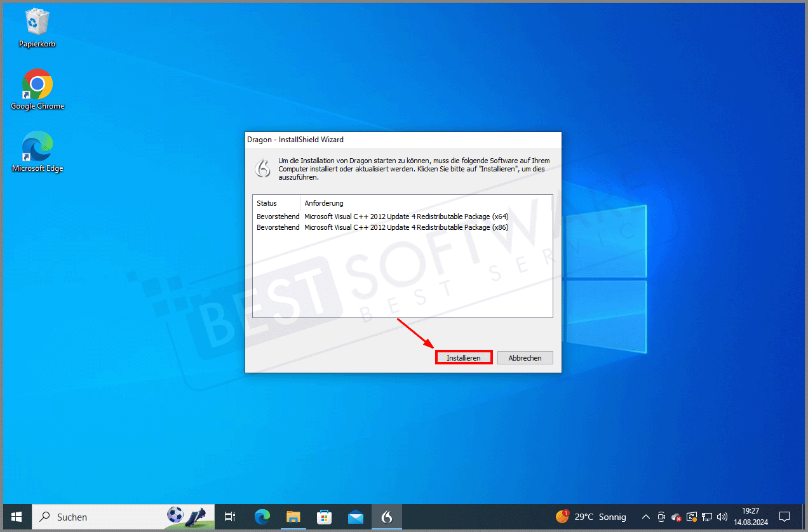The width and height of the screenshot is (808, 532).
Task: Open the volume control in system tray
Action: point(722,517)
